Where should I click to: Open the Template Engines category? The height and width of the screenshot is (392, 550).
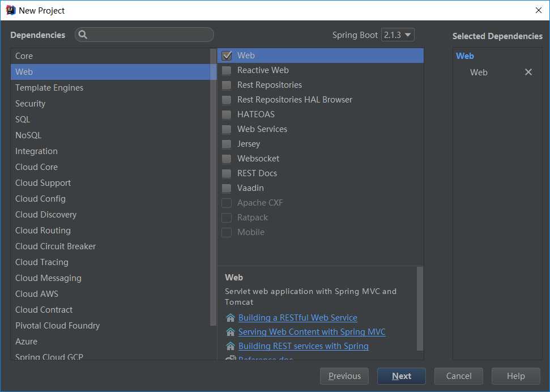coord(110,88)
